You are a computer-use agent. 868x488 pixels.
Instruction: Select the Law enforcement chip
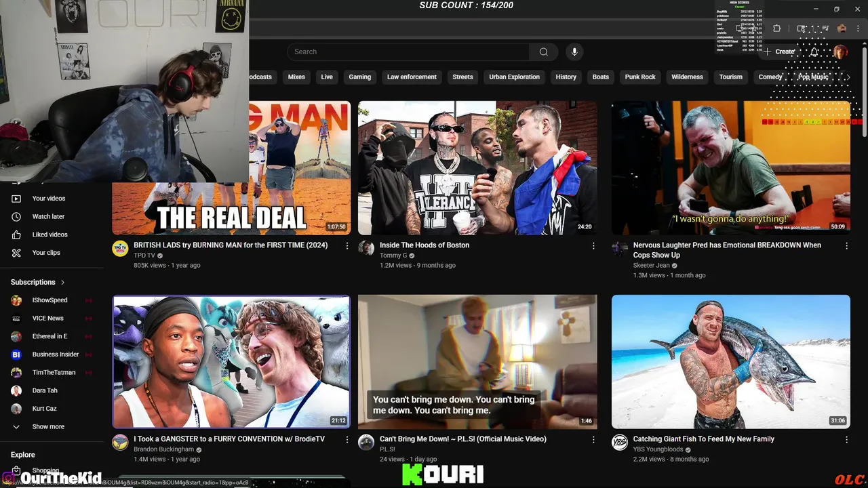point(412,77)
